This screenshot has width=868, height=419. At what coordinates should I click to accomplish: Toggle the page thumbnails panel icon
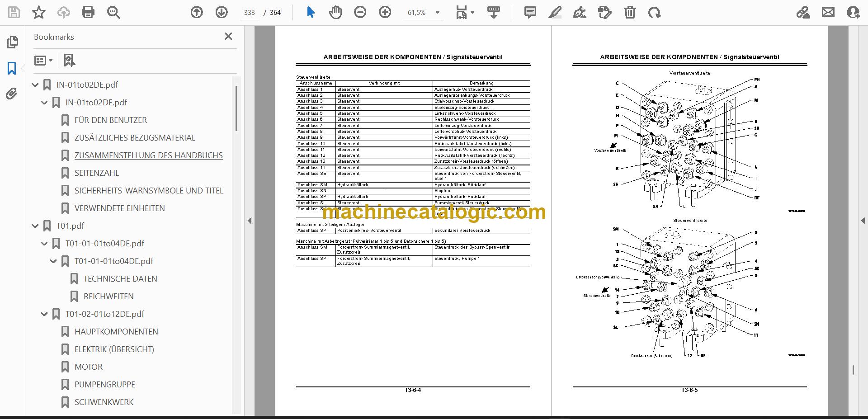coord(12,42)
